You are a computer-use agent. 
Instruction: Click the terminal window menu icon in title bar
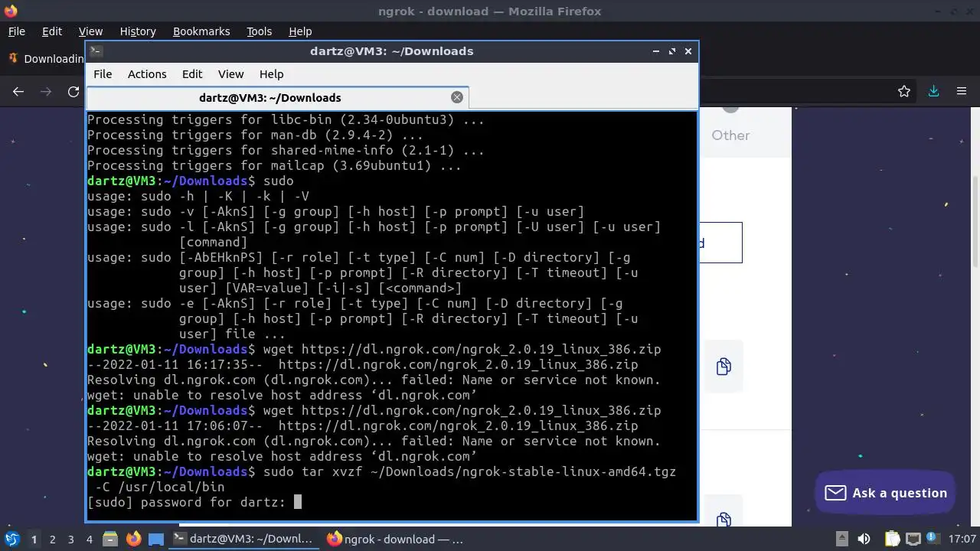[96, 51]
